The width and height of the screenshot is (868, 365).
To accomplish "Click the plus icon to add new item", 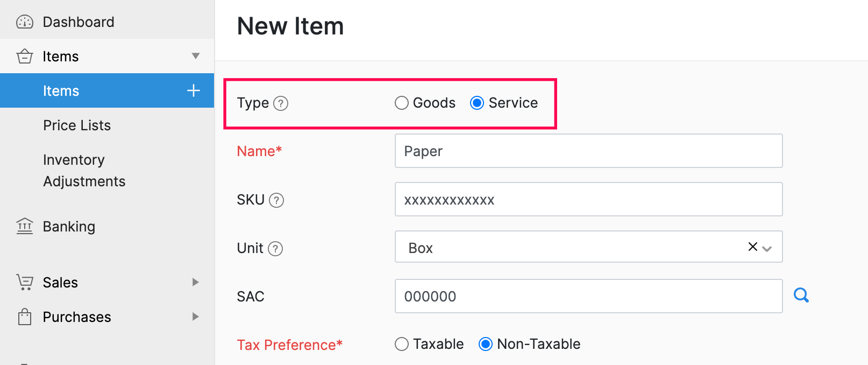I will (194, 91).
